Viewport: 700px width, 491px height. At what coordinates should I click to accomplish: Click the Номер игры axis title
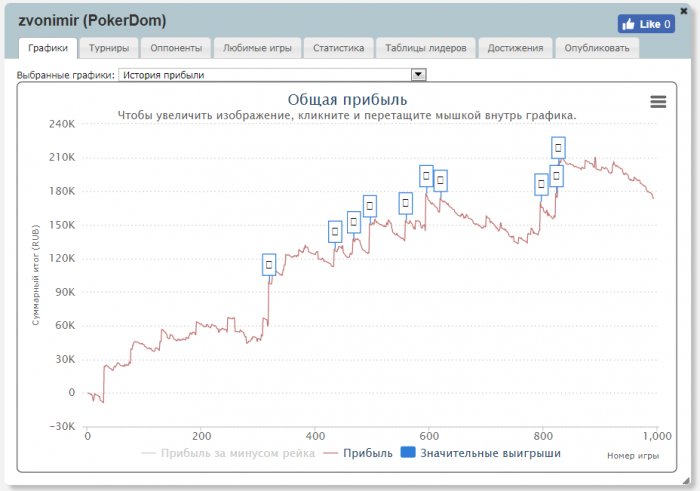point(633,456)
